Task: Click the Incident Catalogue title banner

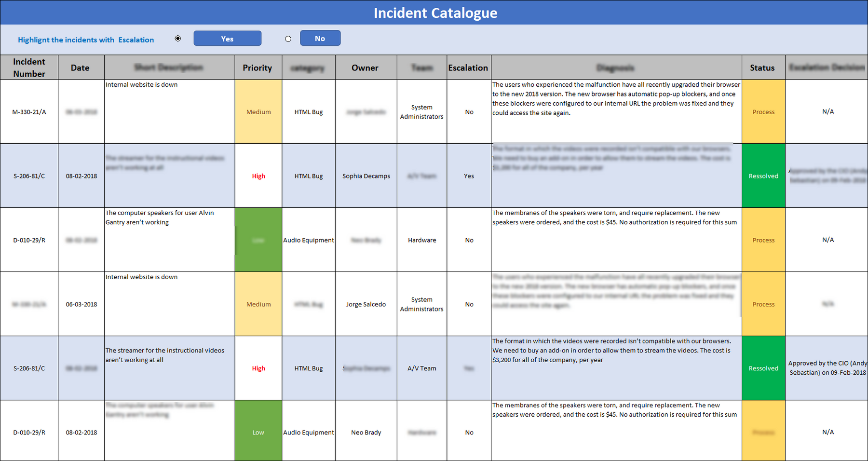Action: [x=434, y=13]
